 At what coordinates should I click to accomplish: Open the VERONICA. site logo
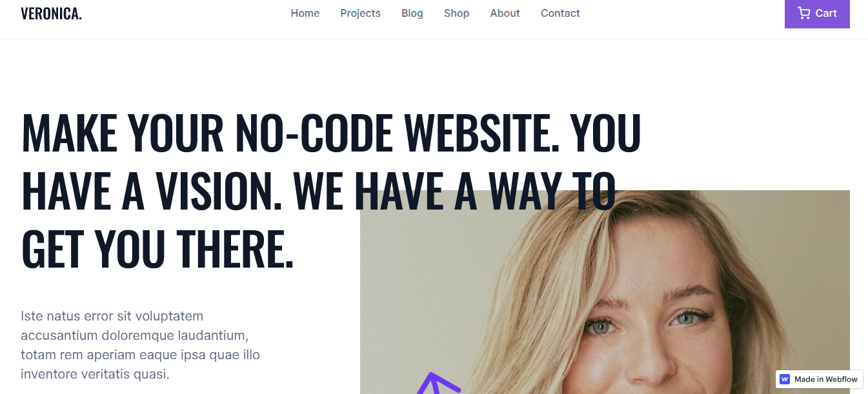pyautogui.click(x=52, y=14)
